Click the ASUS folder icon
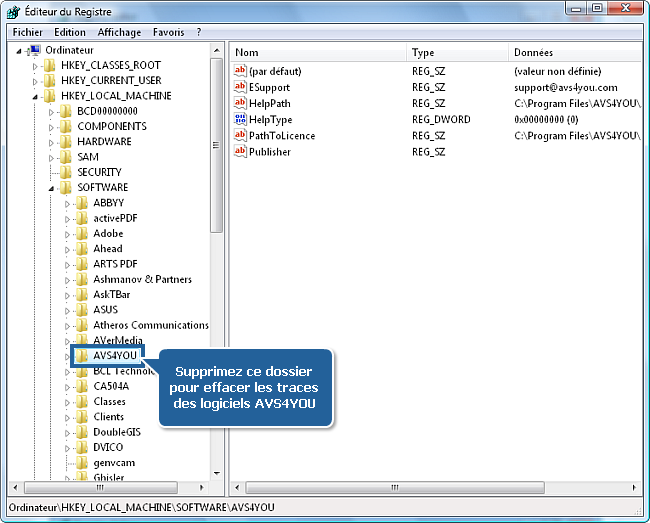 81,310
